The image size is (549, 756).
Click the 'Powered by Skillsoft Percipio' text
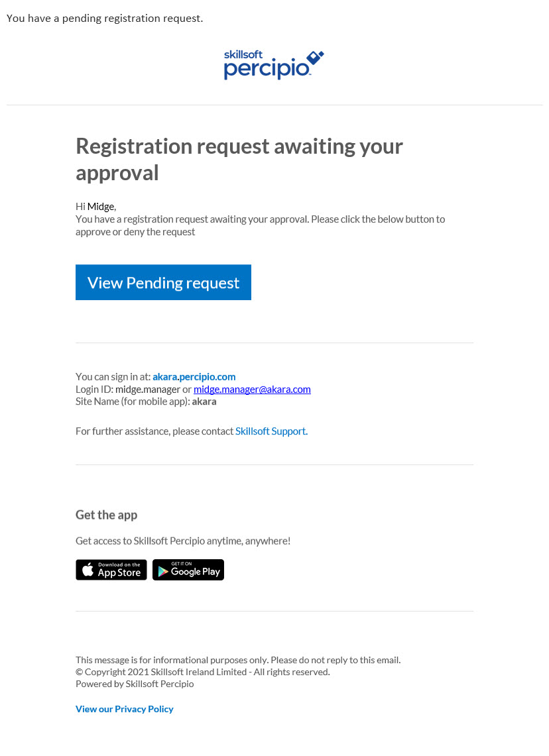coord(135,684)
